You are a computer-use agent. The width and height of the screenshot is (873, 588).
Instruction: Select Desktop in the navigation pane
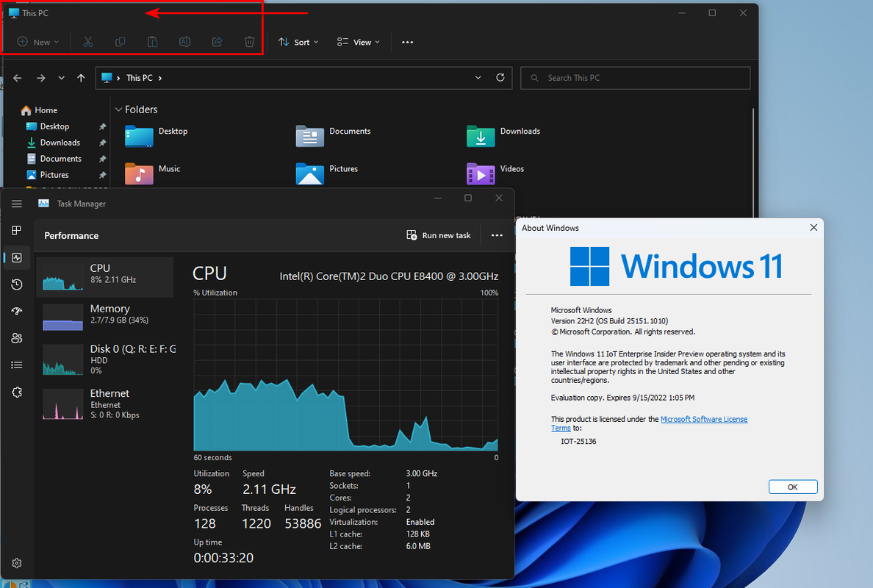(48, 126)
